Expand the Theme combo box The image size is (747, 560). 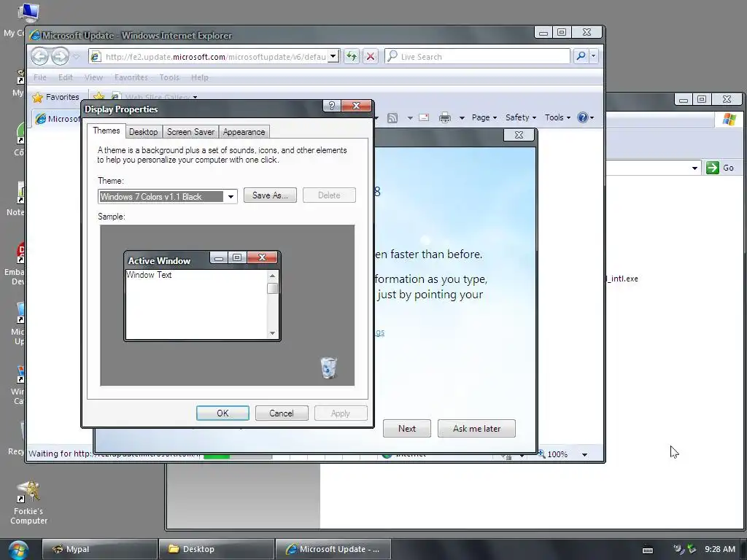(x=231, y=197)
